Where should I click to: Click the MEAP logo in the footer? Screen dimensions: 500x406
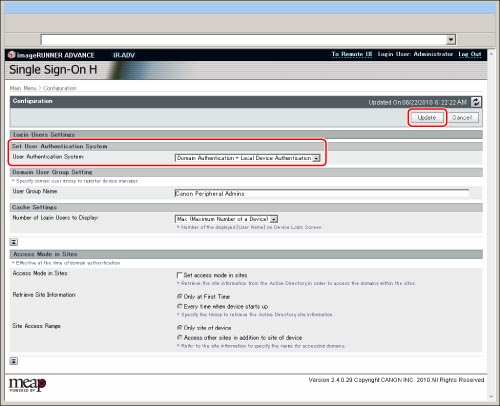click(x=27, y=385)
